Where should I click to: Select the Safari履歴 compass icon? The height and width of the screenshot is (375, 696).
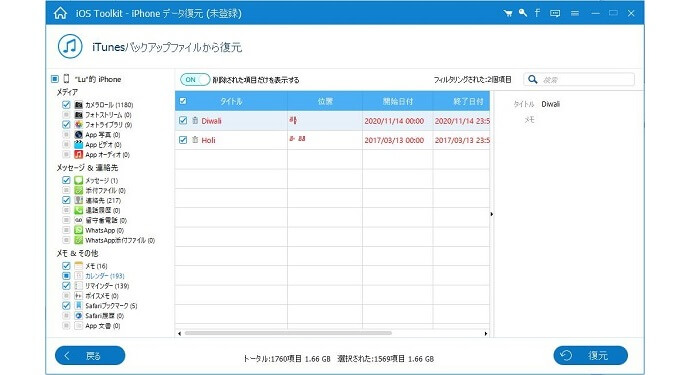click(x=79, y=316)
